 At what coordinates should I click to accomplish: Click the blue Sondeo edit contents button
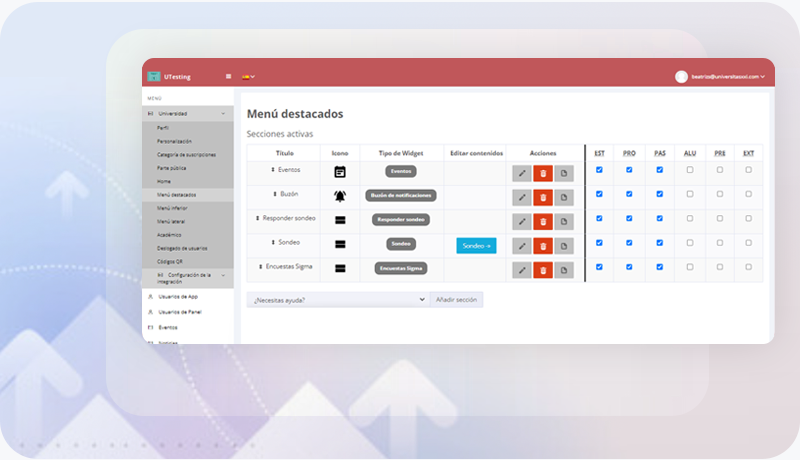click(x=476, y=245)
